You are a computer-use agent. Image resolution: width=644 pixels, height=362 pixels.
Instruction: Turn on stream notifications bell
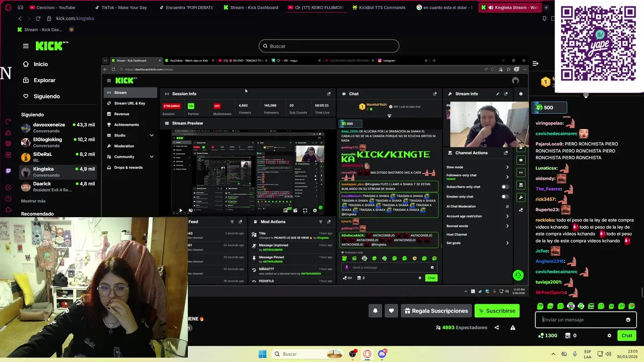point(375,311)
